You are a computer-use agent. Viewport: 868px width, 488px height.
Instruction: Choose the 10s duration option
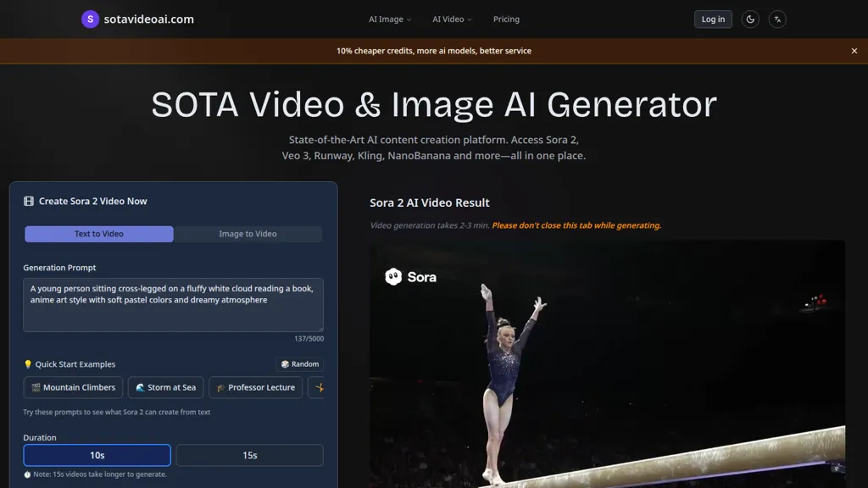pyautogui.click(x=97, y=455)
